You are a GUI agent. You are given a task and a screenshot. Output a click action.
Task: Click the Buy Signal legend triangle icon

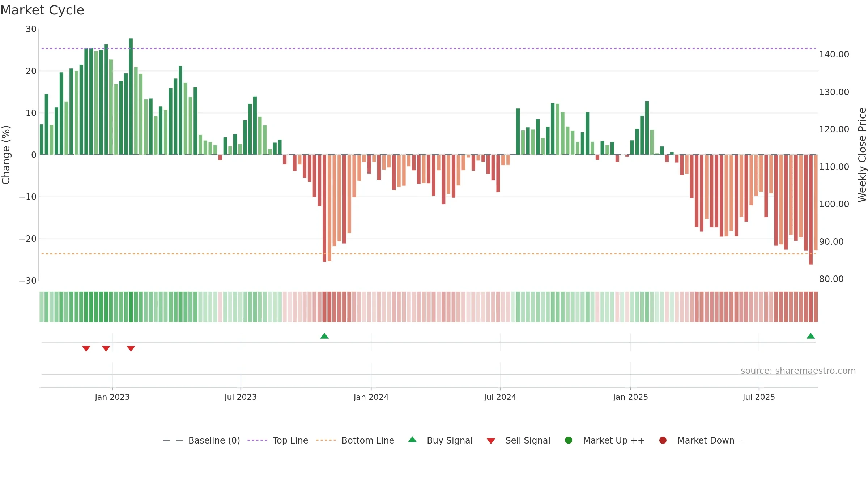click(x=412, y=440)
